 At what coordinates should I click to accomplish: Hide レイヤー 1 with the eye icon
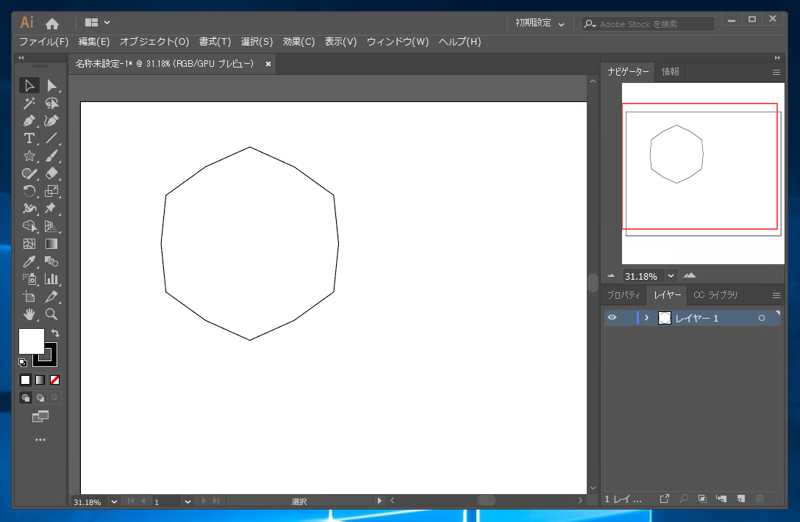(612, 318)
